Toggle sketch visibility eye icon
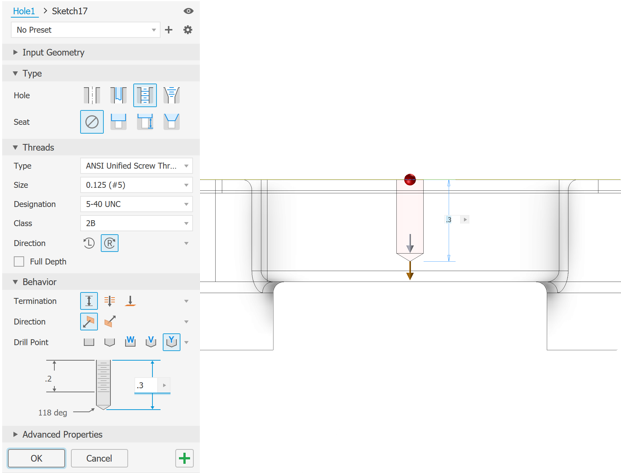Image resolution: width=621 pixels, height=474 pixels. (189, 11)
